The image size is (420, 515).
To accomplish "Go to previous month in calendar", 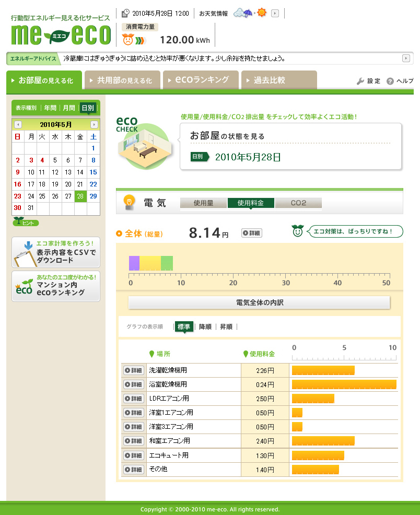I will (x=18, y=125).
